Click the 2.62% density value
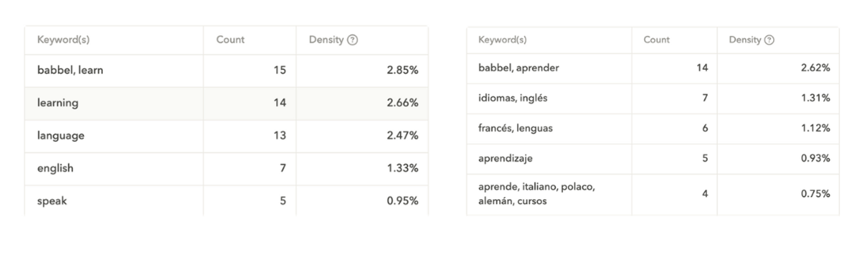Viewport: 868px width, 272px height. tap(815, 68)
